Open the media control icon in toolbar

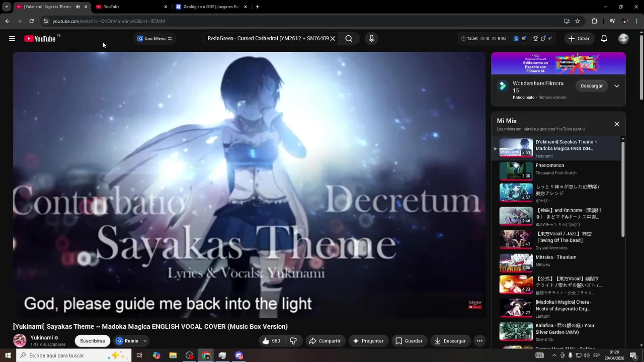point(612,21)
